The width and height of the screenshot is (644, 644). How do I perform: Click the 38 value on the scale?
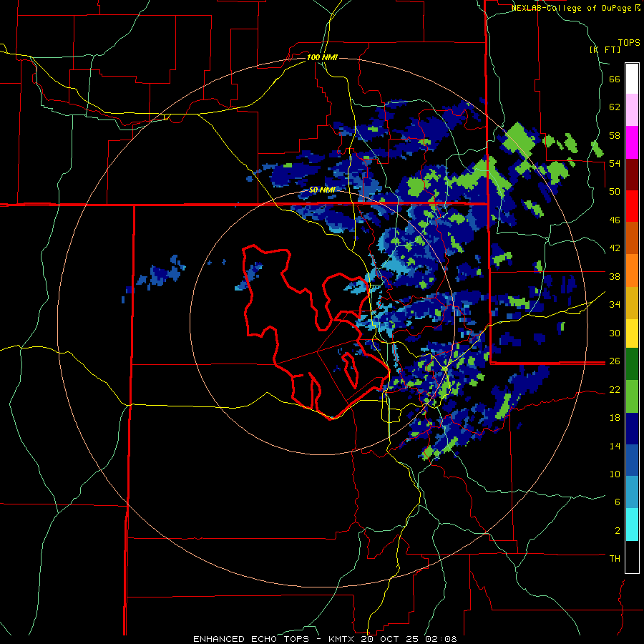[615, 276]
